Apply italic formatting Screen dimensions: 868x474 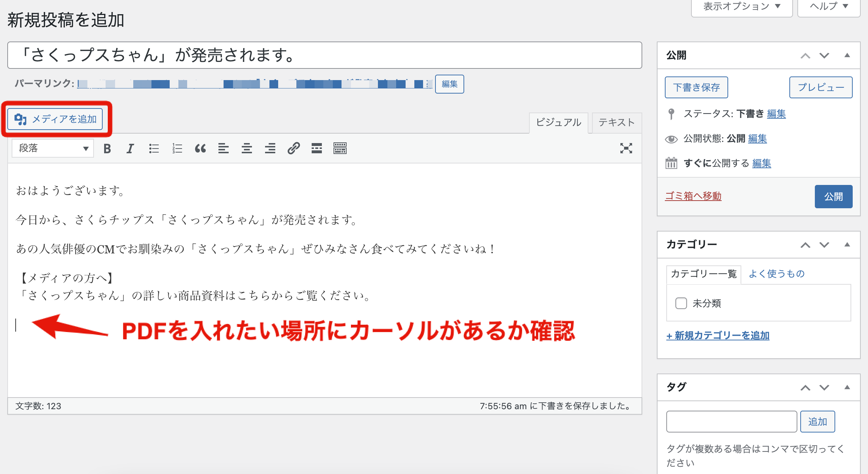[x=130, y=149]
